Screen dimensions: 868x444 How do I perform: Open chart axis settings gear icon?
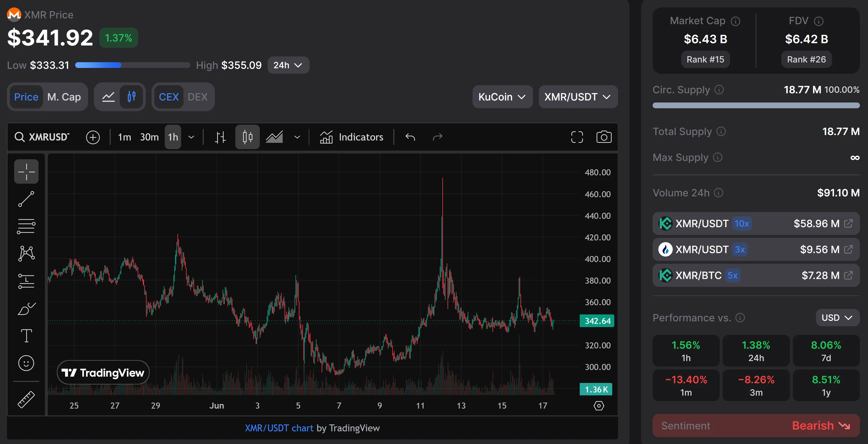598,406
